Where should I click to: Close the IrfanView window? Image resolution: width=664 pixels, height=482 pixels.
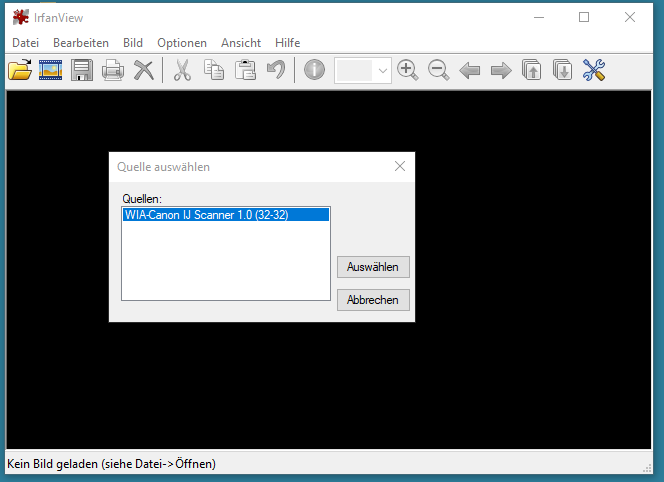(x=630, y=17)
